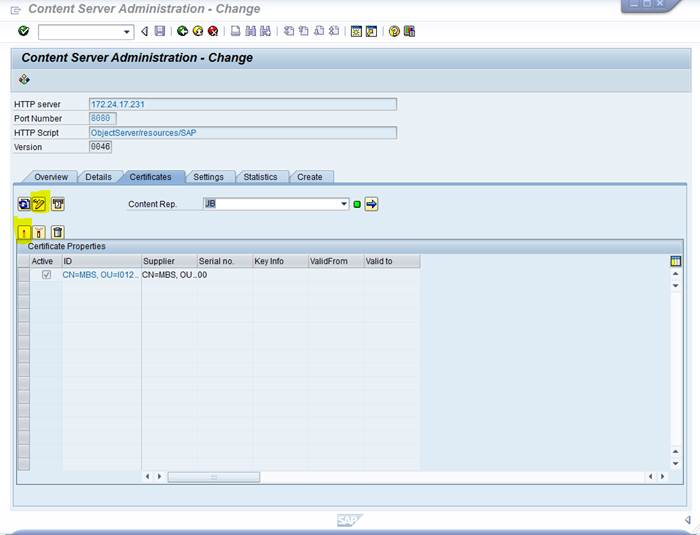This screenshot has width=700, height=535.
Task: Click the green checkmark Enter icon
Action: [23, 32]
